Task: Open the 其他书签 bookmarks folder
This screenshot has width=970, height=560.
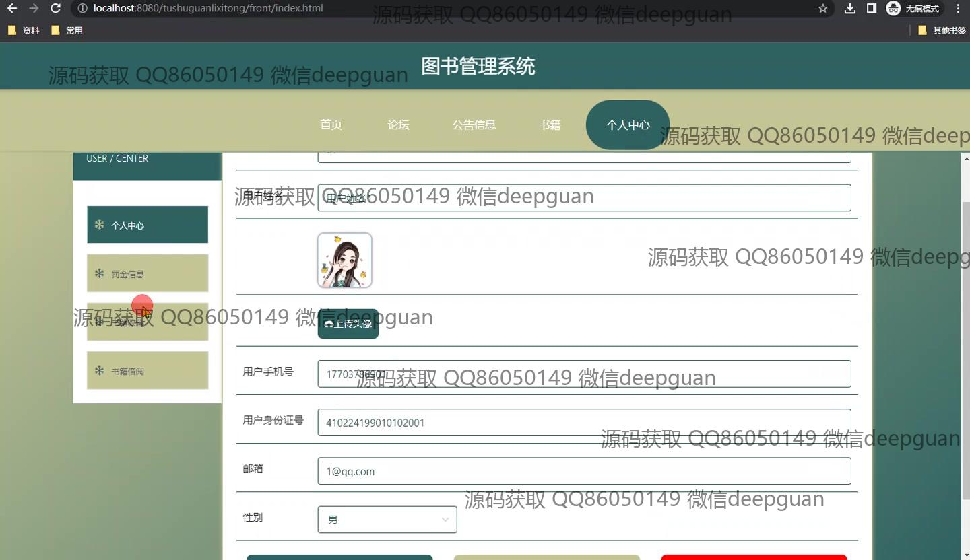Action: (x=942, y=30)
